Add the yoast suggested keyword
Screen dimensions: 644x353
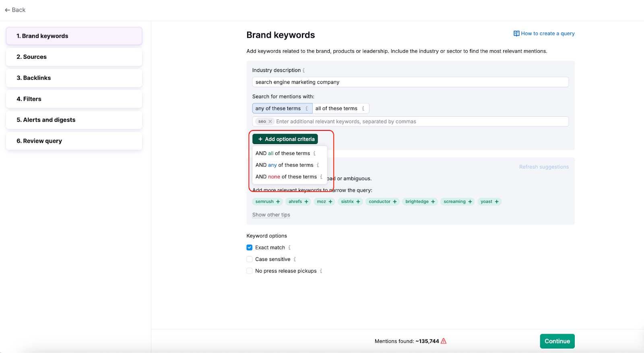(x=489, y=202)
